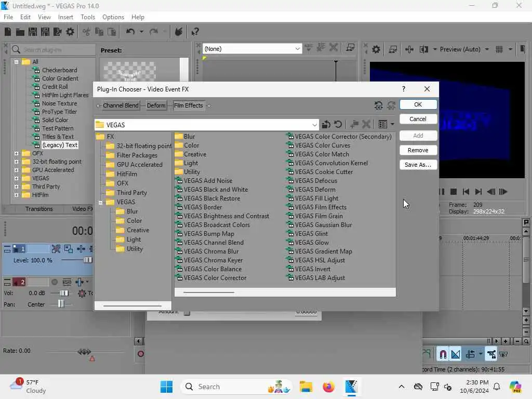Toggle track 1 bypass motion blur icon

click(x=56, y=249)
